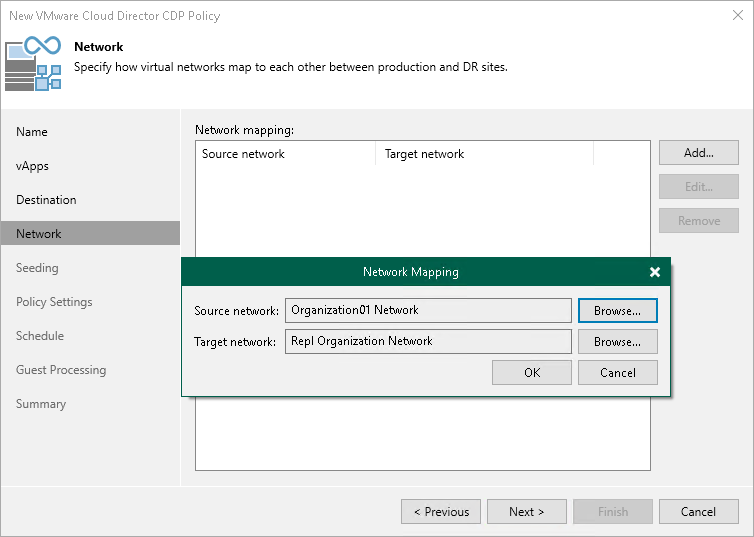Click the Target network input field

(x=428, y=341)
